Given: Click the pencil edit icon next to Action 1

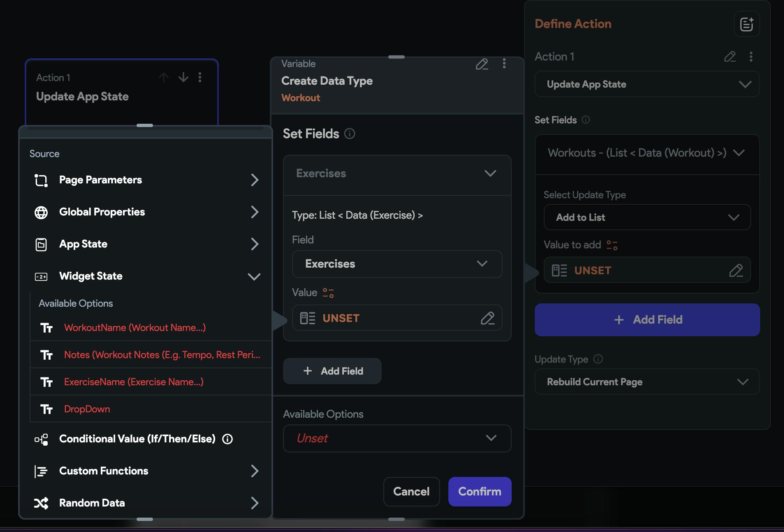Looking at the screenshot, I should 730,57.
